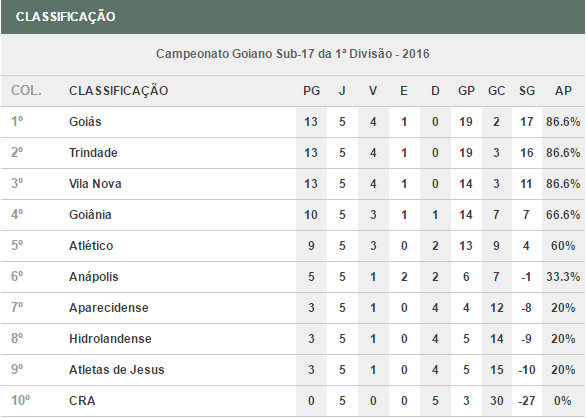Select the Anápolis team name
586x419 pixels.
point(93,277)
